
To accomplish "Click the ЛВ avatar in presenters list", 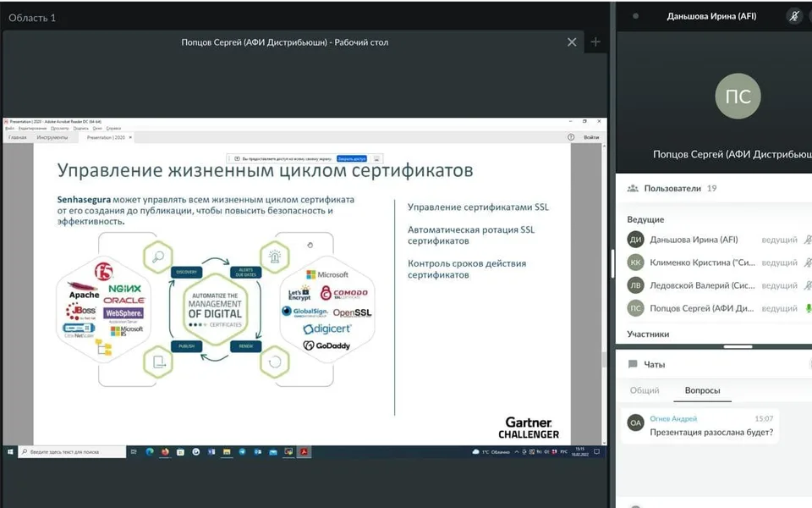I will 635,285.
